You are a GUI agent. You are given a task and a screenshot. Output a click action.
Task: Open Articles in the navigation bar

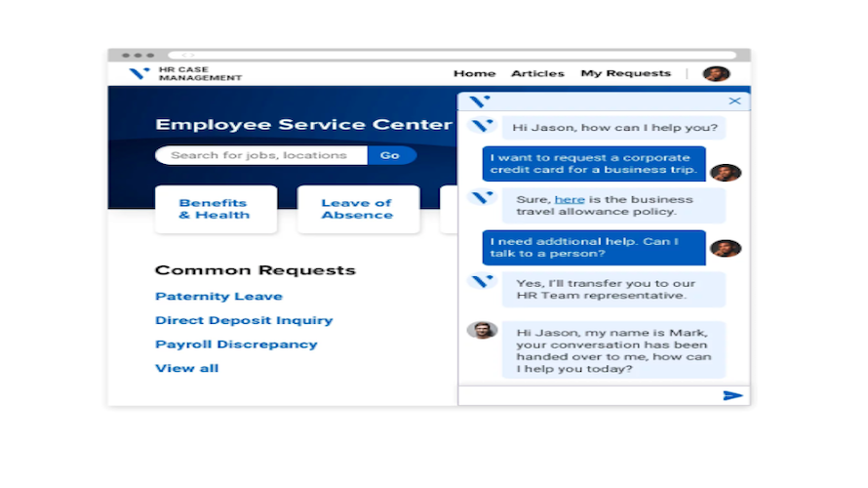pyautogui.click(x=537, y=73)
